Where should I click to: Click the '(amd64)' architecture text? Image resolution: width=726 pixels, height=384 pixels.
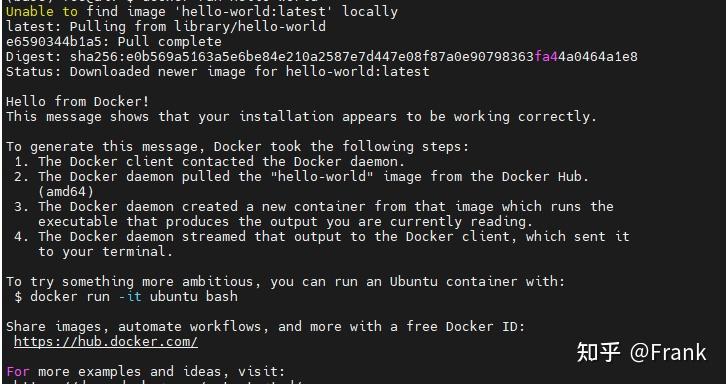(x=66, y=191)
